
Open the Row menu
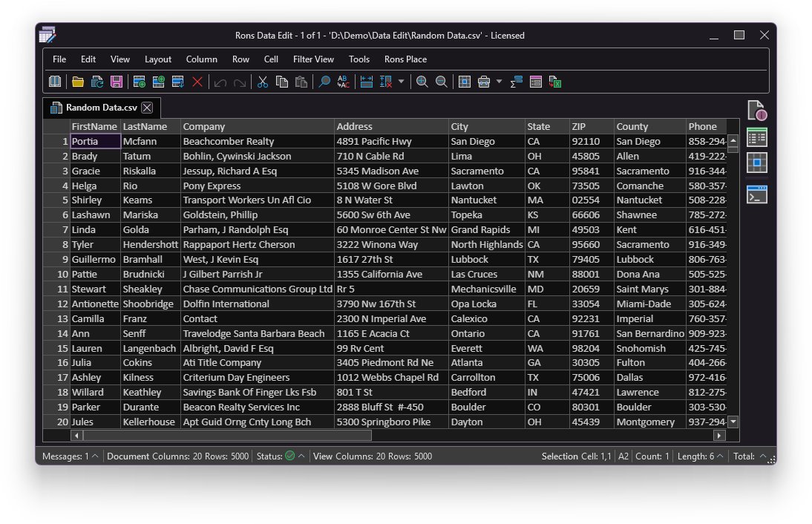[x=240, y=59]
